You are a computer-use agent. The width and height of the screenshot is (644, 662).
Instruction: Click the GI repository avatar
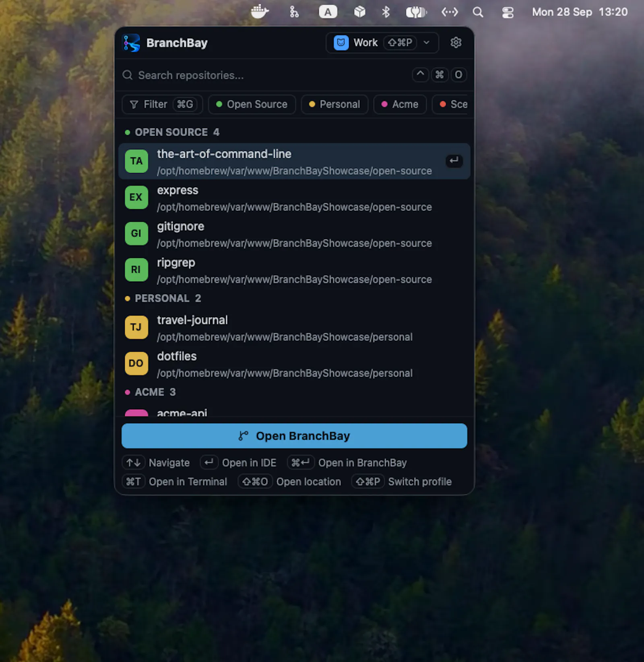click(136, 234)
